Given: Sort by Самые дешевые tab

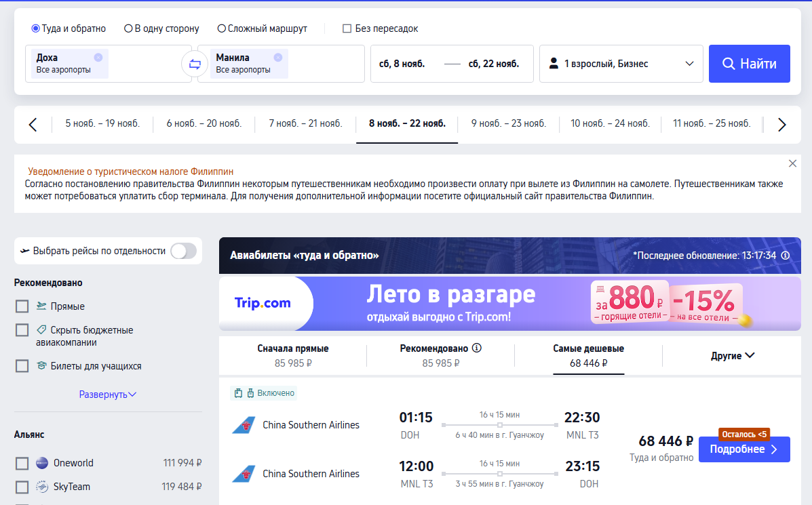Looking at the screenshot, I should tap(588, 355).
